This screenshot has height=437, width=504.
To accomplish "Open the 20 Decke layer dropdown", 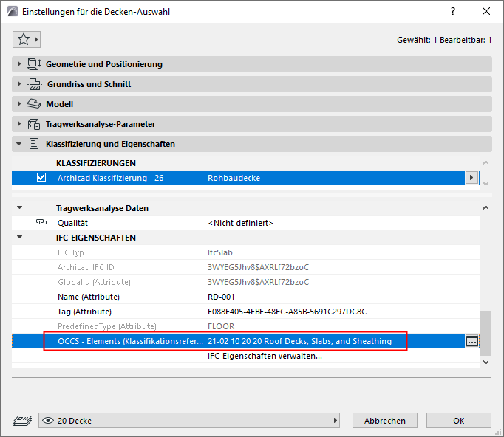I will click(x=189, y=420).
